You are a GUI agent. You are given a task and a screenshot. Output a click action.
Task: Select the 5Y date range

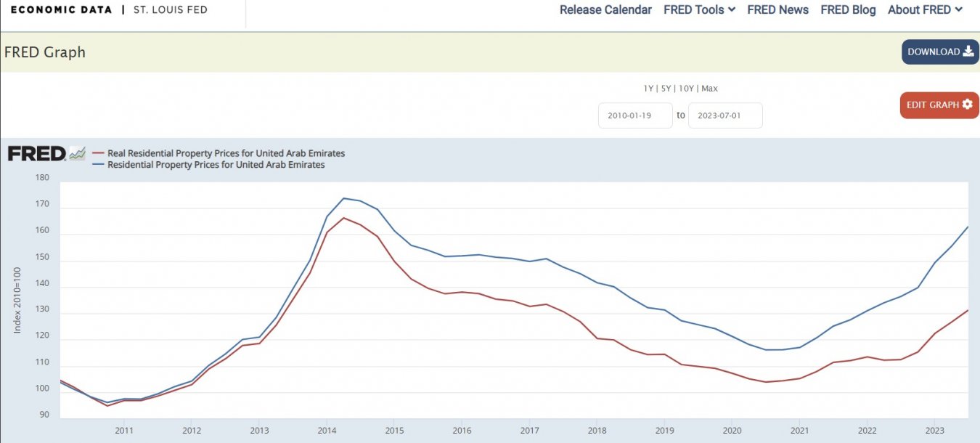(x=666, y=89)
